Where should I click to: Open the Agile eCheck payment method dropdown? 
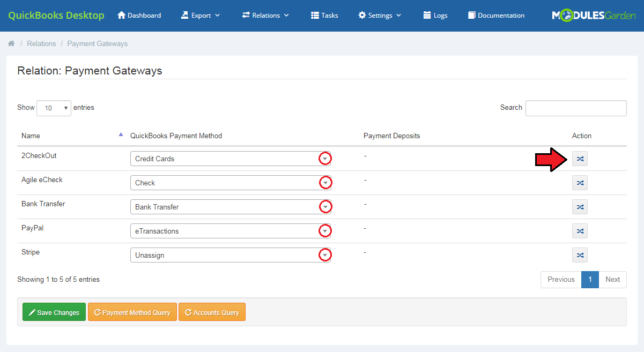pos(231,183)
